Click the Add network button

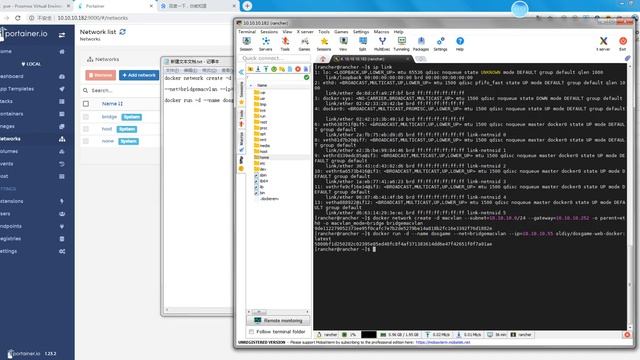click(139, 75)
